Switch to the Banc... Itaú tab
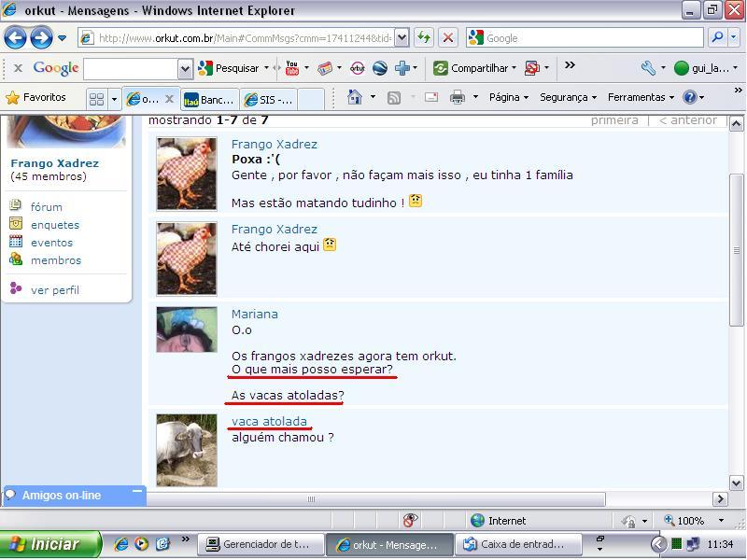The image size is (747, 560). click(x=209, y=100)
